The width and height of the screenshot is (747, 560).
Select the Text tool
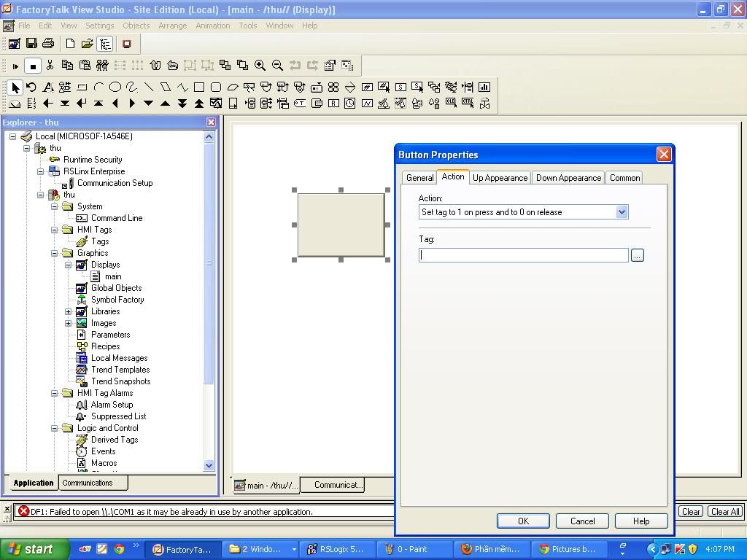pyautogui.click(x=48, y=87)
